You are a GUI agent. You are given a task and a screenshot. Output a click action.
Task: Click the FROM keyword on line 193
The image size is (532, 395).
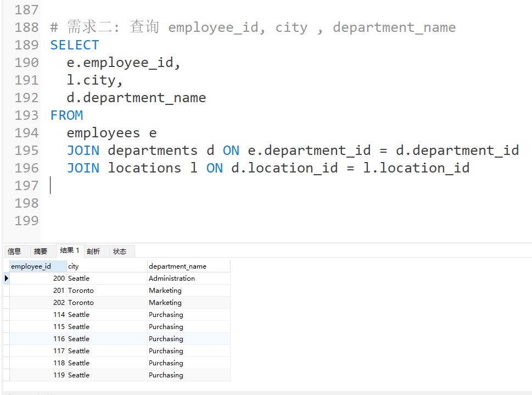[x=66, y=115]
